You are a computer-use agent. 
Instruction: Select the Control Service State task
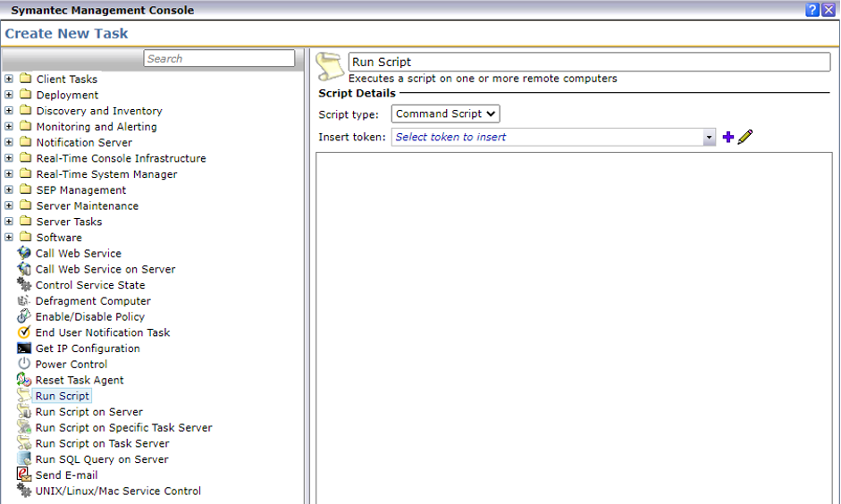90,285
